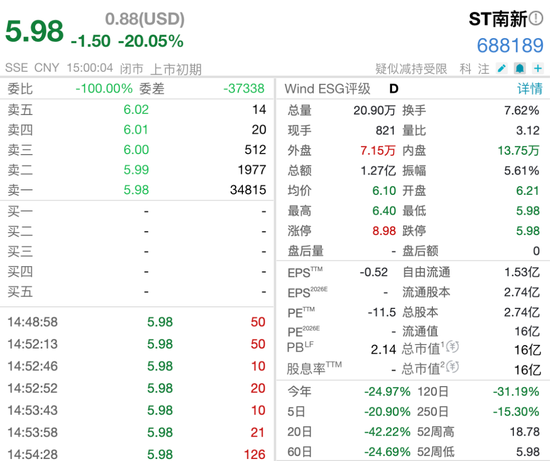The image size is (550, 461).
Task: Click the yen icon beside 总市值1
Action: click(x=452, y=347)
